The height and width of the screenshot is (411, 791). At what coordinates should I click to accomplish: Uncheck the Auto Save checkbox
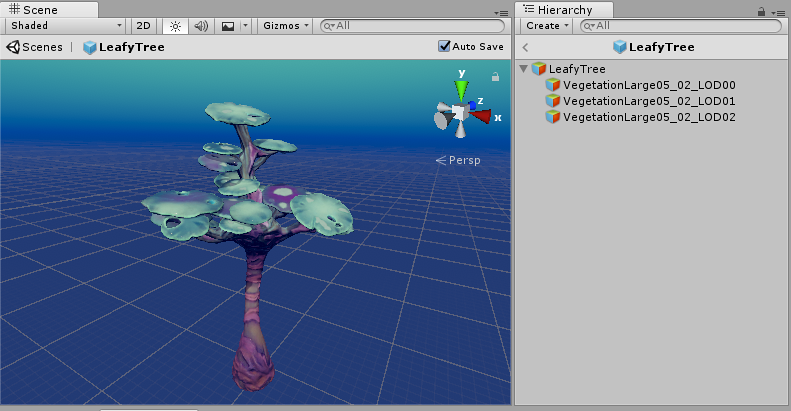445,46
